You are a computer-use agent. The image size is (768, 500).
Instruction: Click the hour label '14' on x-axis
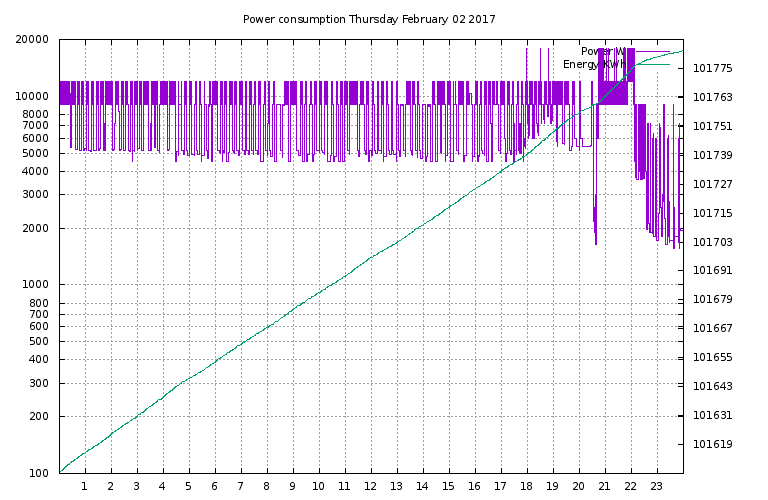422,486
